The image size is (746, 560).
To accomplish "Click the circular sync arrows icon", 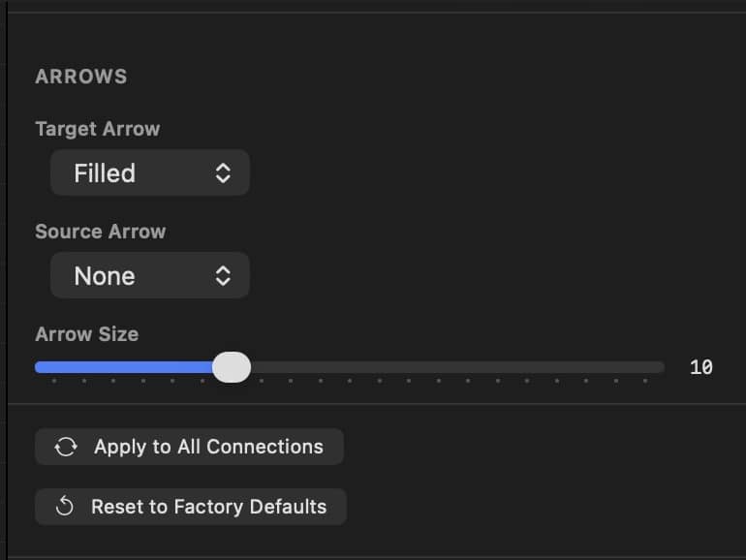I will point(65,447).
